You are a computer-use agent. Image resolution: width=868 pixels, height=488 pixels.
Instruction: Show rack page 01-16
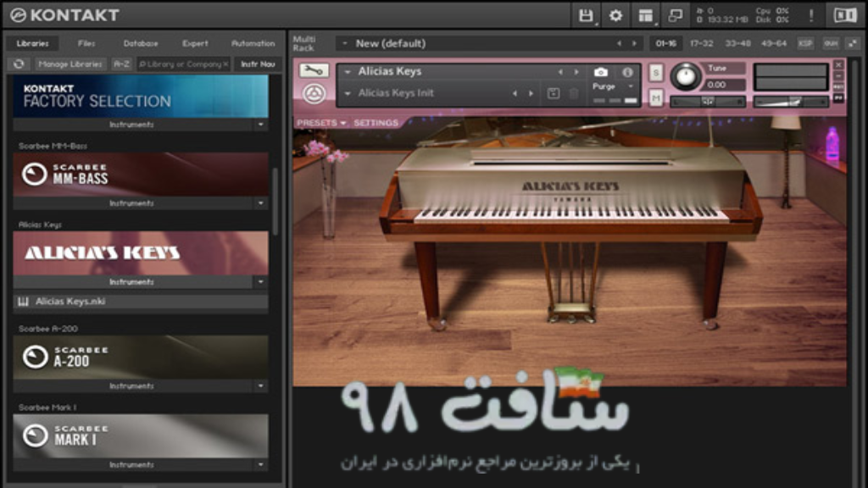coord(665,43)
